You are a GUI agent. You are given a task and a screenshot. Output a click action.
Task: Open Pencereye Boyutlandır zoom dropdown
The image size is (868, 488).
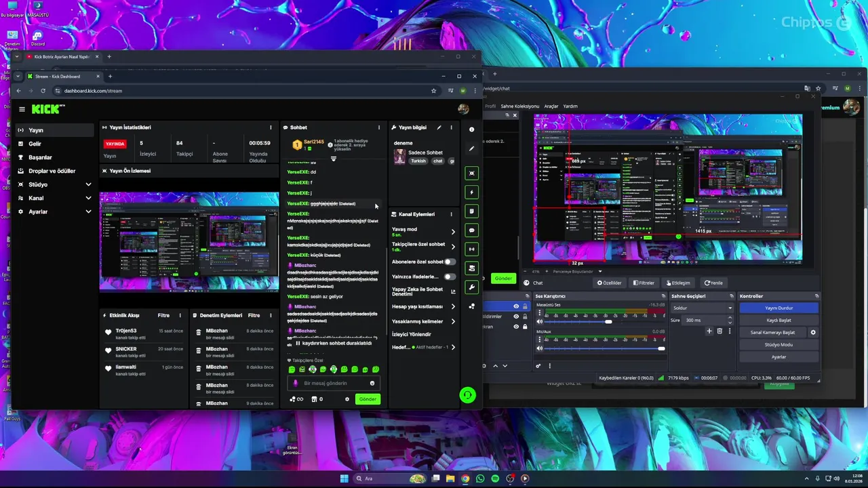coord(576,272)
